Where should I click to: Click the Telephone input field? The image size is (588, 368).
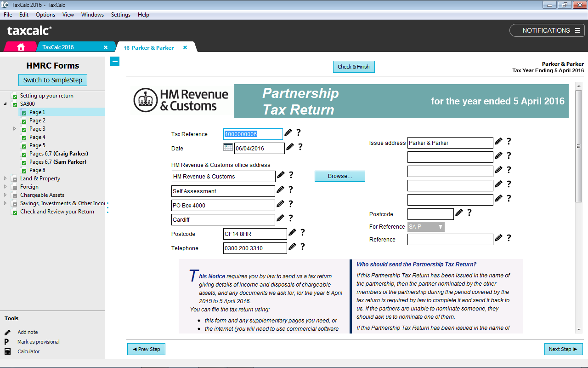pos(254,248)
